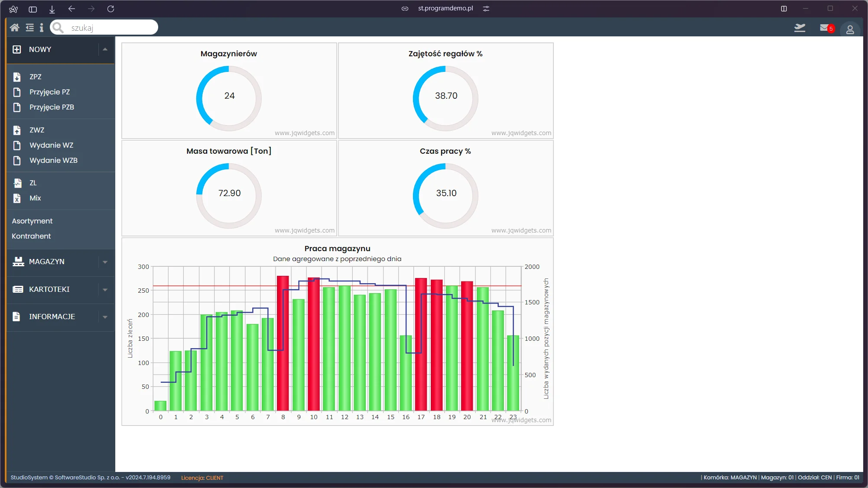This screenshot has width=868, height=488.
Task: Open the user profile icon
Action: point(850,29)
